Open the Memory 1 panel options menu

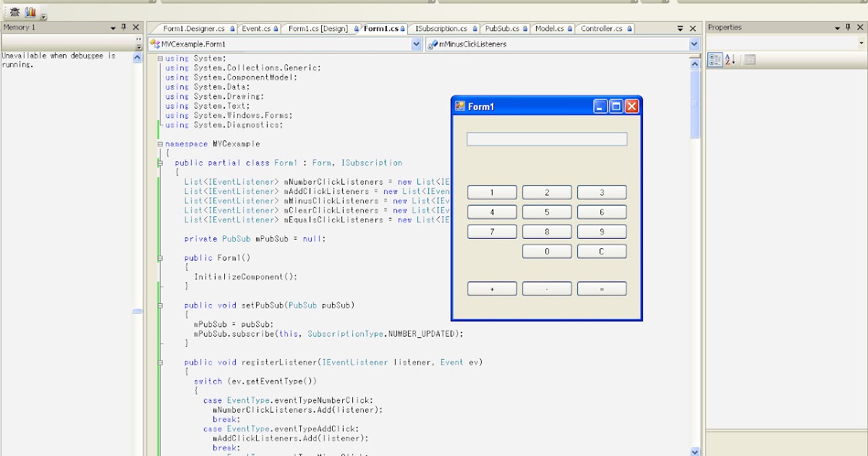(x=113, y=28)
